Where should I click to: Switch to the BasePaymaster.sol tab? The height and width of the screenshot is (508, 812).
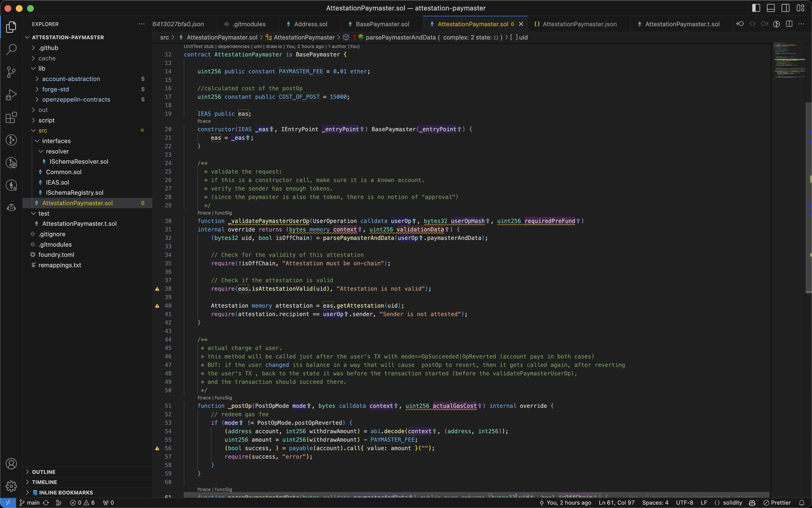coord(382,24)
